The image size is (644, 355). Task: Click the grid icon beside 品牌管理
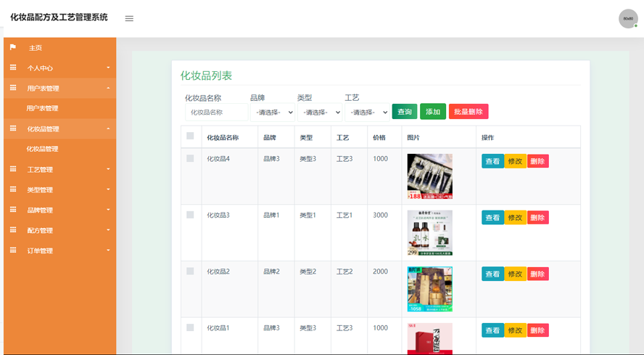13,209
